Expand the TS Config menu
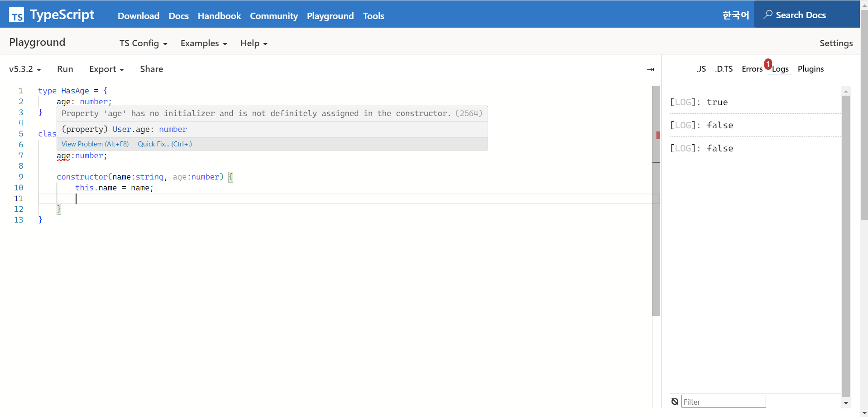 [143, 43]
